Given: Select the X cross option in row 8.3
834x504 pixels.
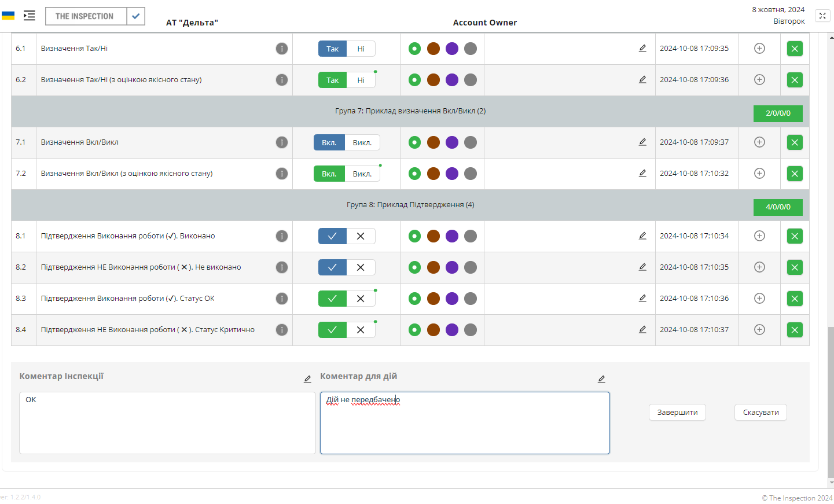Looking at the screenshot, I should point(361,299).
